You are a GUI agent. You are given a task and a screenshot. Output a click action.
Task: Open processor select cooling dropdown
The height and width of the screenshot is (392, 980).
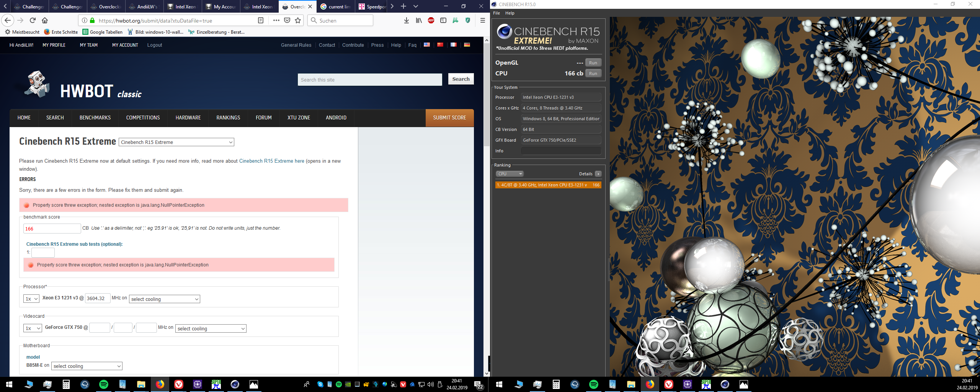tap(165, 299)
